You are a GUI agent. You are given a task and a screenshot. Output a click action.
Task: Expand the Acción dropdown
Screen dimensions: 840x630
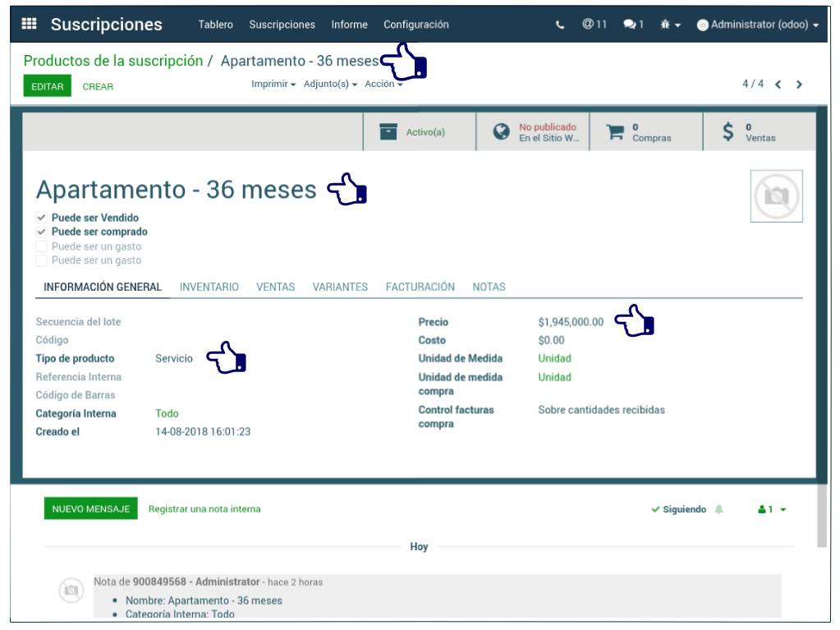383,85
